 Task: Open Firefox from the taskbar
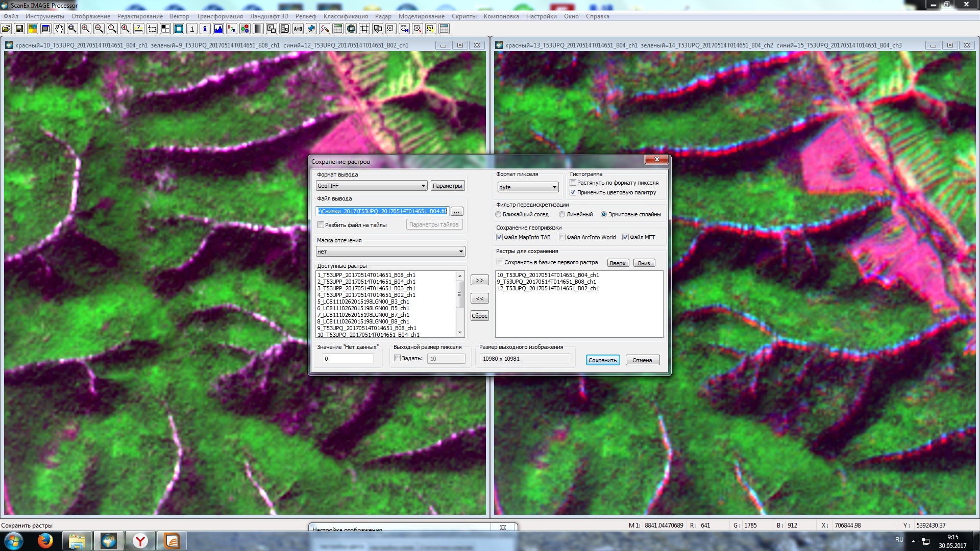click(x=45, y=541)
